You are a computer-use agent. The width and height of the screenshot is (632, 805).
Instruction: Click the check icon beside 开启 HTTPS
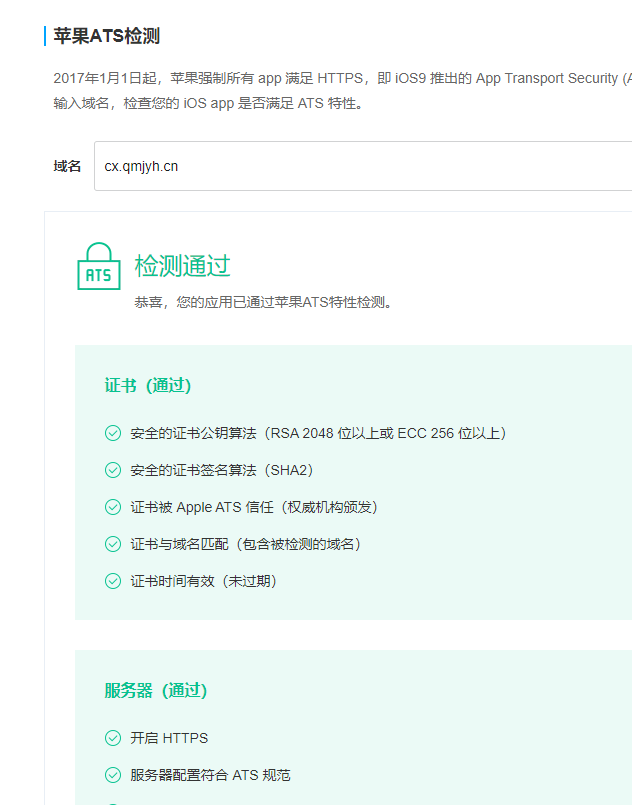(113, 738)
